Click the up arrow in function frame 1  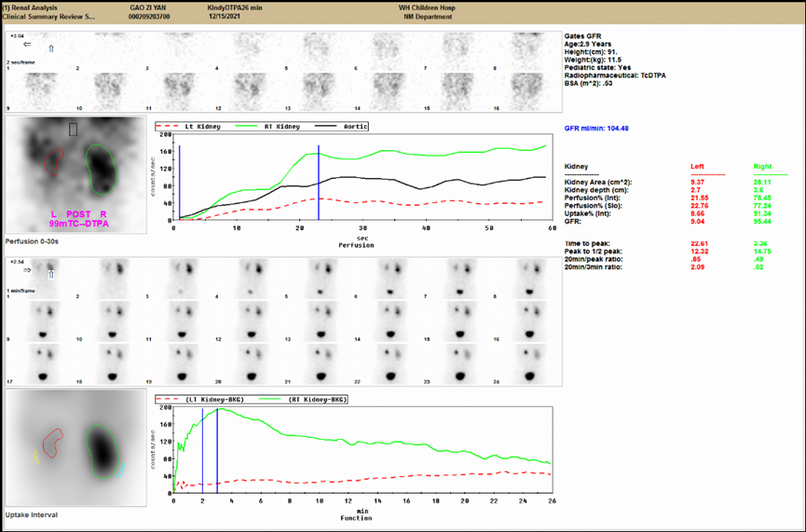point(51,275)
